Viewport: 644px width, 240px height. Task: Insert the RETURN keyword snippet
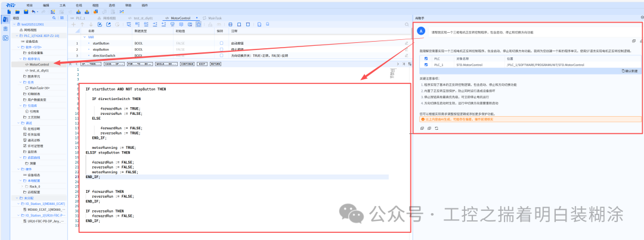215,64
